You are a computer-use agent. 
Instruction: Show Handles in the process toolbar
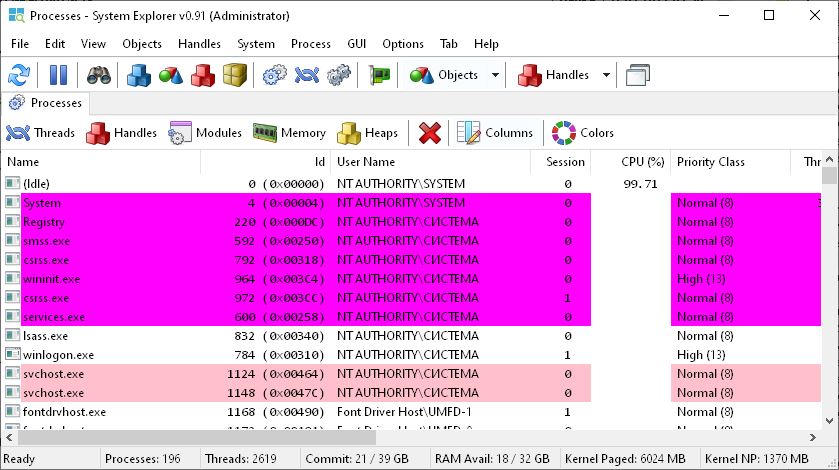tap(121, 133)
